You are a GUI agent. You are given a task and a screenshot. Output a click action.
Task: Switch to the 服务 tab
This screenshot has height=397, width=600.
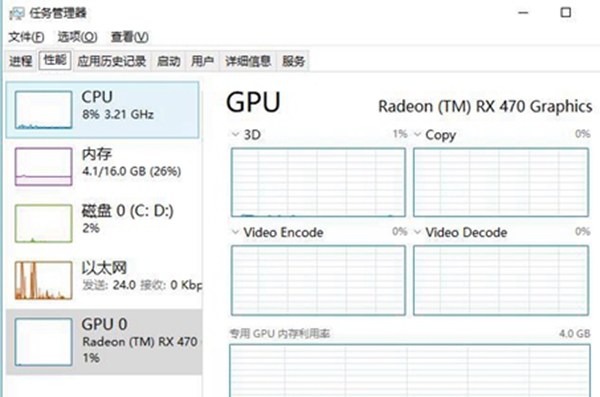click(x=293, y=61)
